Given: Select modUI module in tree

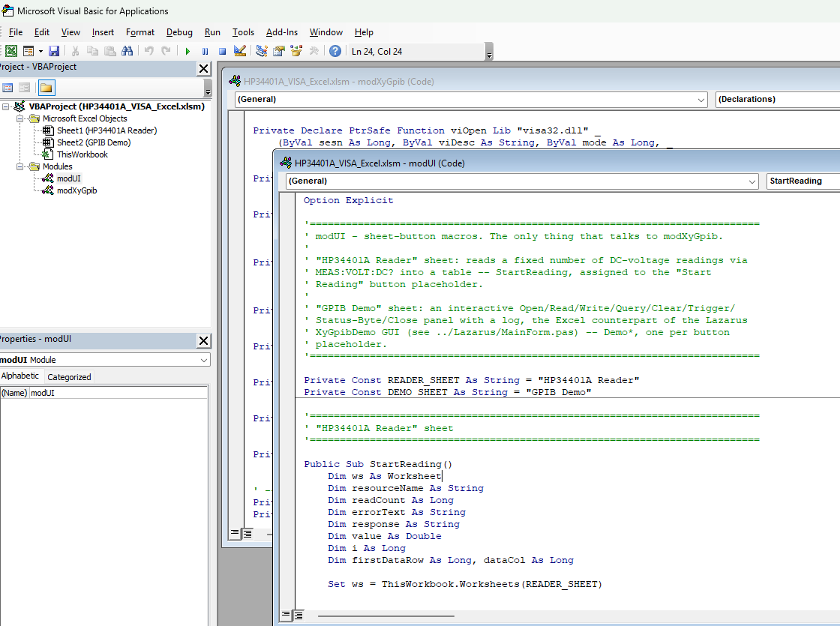Looking at the screenshot, I should point(68,178).
